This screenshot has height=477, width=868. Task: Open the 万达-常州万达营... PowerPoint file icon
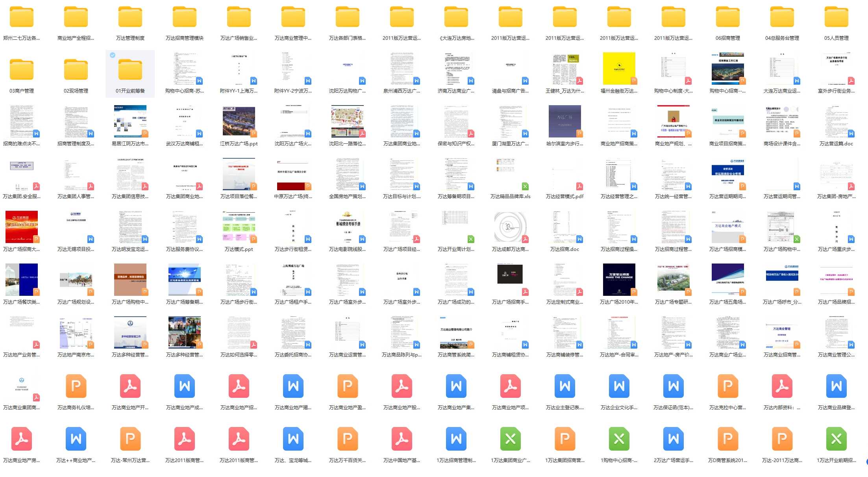[130, 439]
